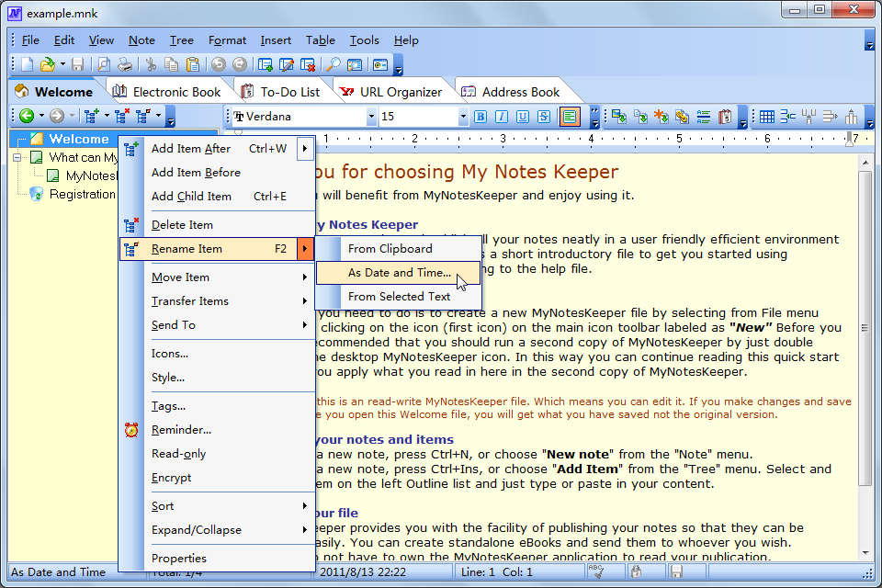Click the Cut scissors icon
This screenshot has height=588, width=882.
coord(151,64)
